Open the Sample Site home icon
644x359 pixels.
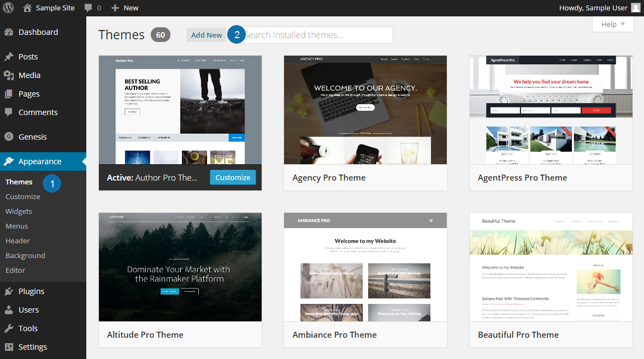pyautogui.click(x=27, y=8)
